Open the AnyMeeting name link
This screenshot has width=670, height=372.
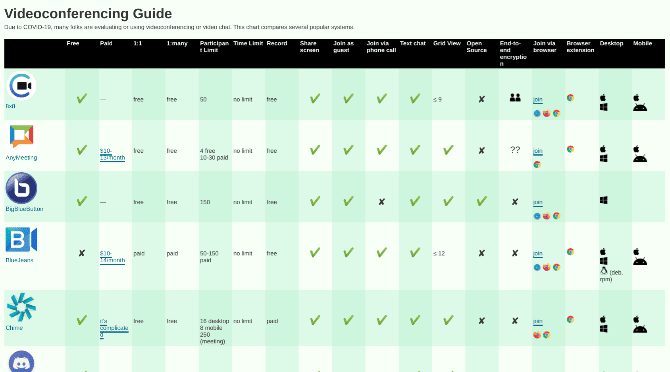21,158
